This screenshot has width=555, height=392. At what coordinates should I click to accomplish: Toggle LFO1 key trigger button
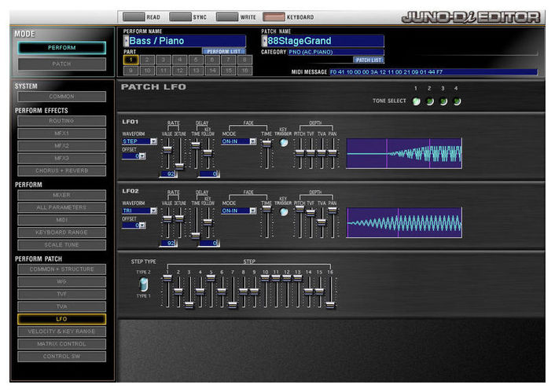[x=284, y=142]
